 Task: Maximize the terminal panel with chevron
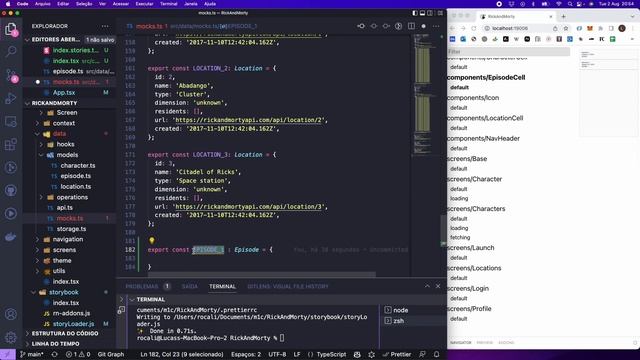pos(427,286)
